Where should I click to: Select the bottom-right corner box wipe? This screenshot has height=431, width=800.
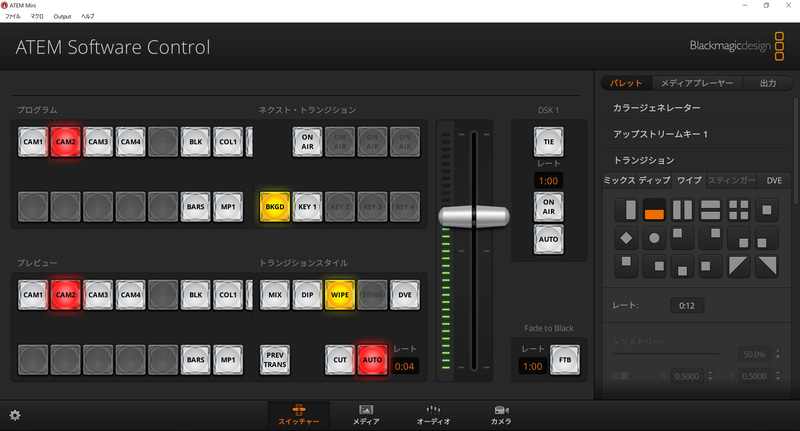738,238
